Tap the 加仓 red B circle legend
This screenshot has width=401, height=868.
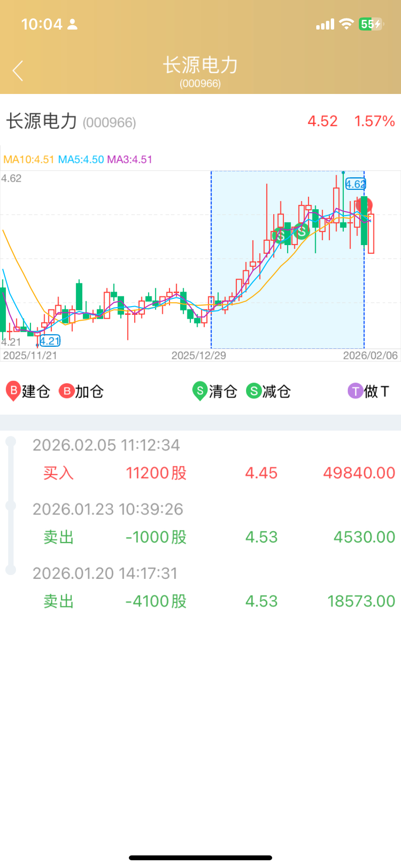coord(66,391)
